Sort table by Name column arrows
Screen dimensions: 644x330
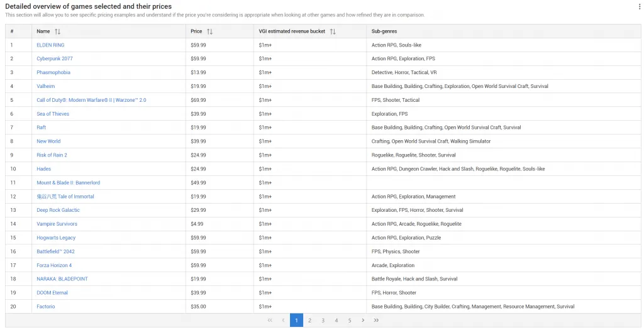[57, 31]
